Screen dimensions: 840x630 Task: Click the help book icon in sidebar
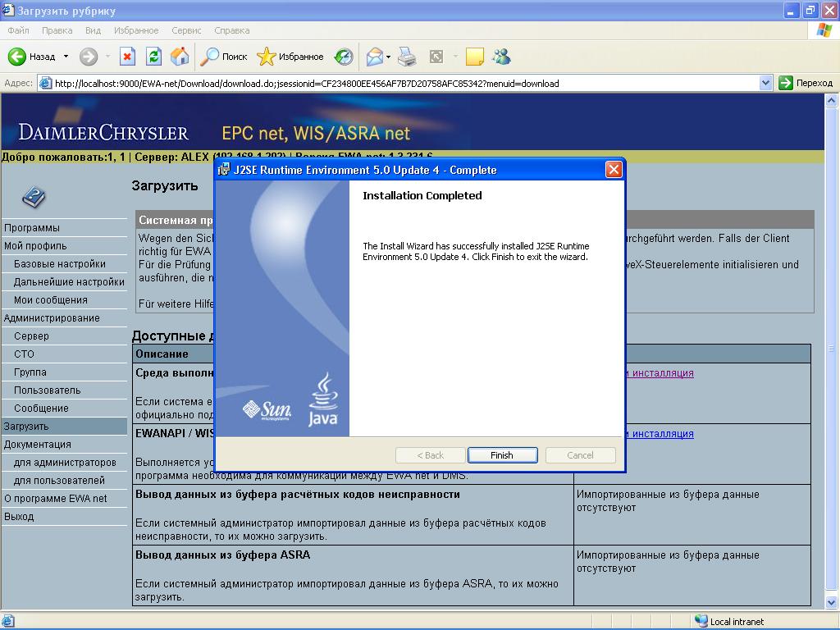34,197
